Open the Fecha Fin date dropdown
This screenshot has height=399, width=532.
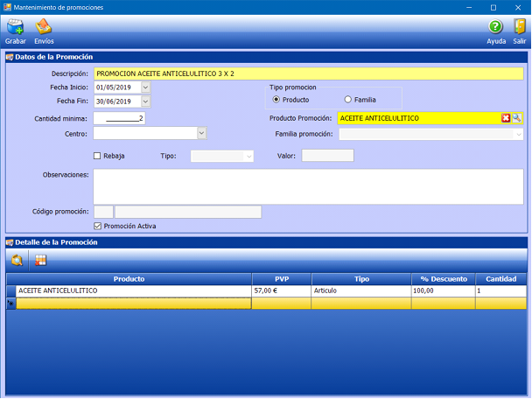[145, 101]
